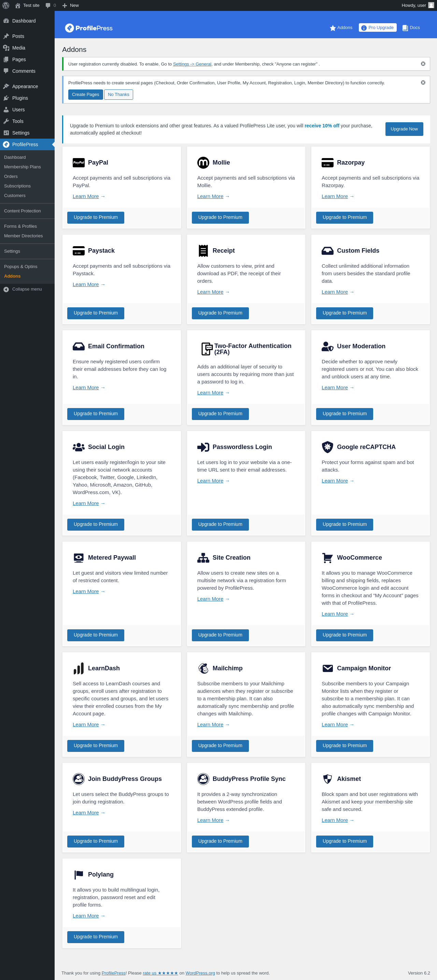Click the Email Confirmation inbox icon
Viewport: 437px width, 980px height.
[x=79, y=346]
